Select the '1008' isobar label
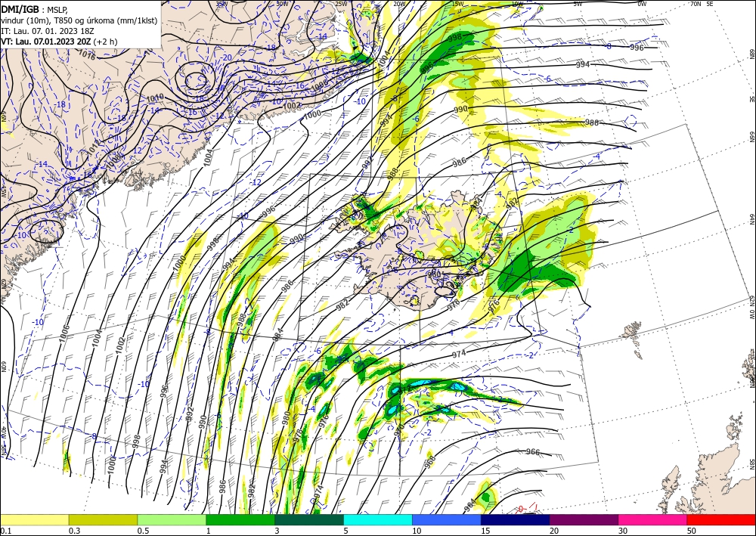This screenshot has width=756, height=536. point(115,162)
